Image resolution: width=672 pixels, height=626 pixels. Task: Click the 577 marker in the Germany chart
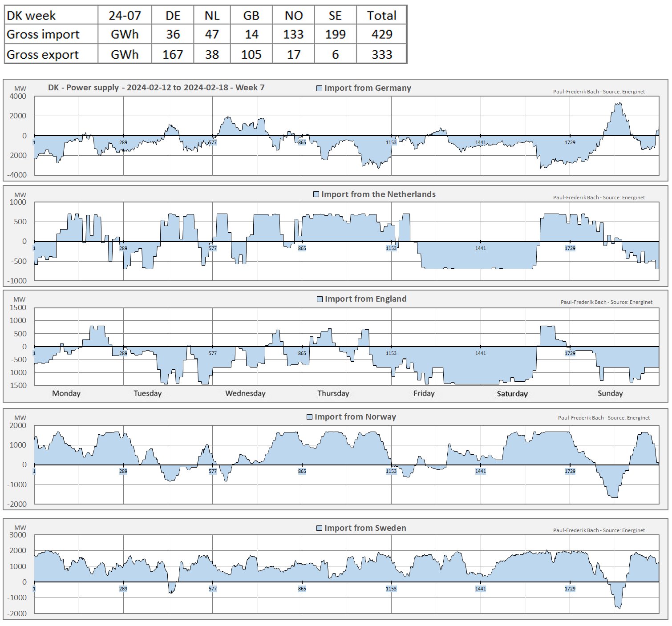point(213,142)
